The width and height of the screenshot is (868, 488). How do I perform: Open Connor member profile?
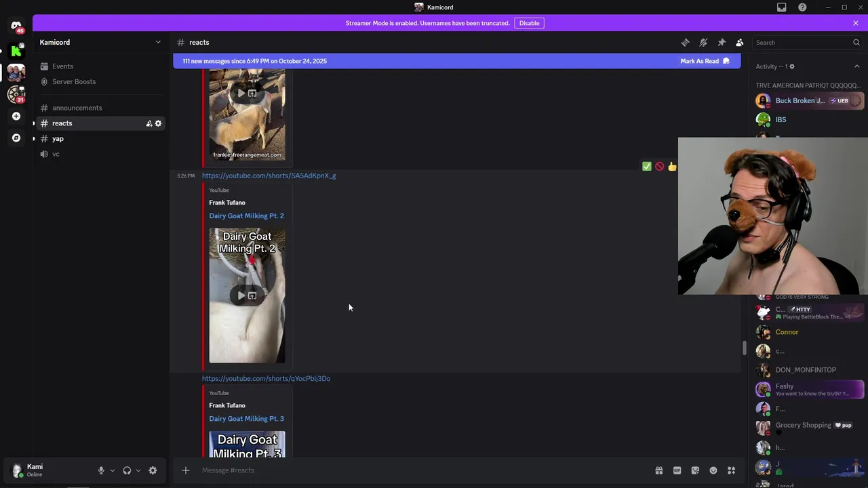point(809,332)
